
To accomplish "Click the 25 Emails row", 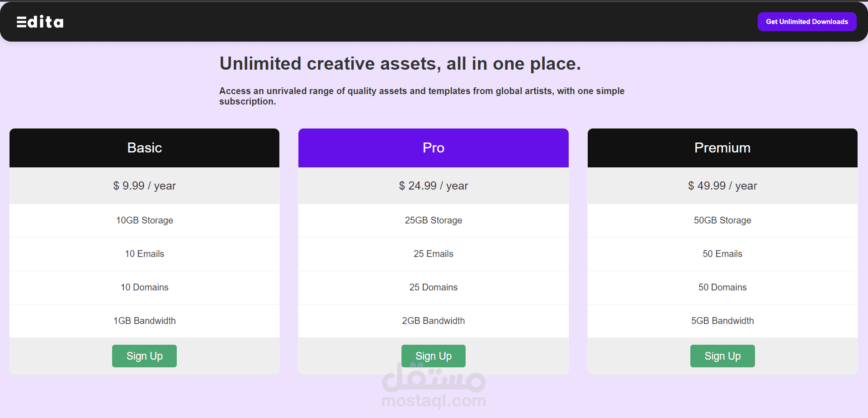I will click(x=433, y=254).
